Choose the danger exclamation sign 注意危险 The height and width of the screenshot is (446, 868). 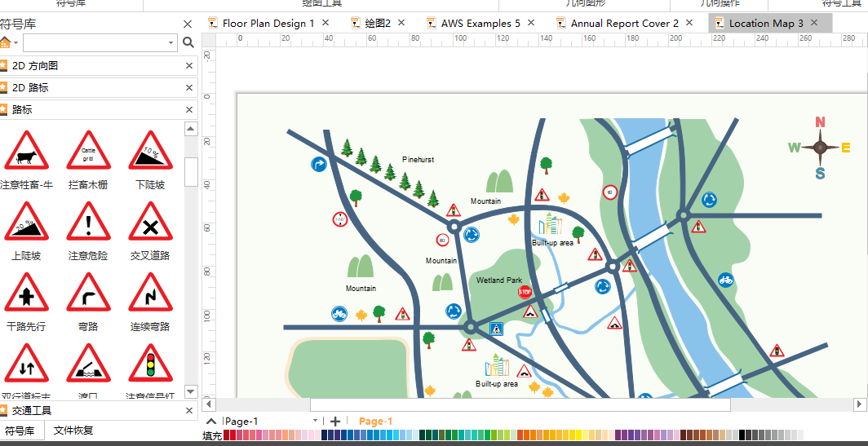(89, 221)
